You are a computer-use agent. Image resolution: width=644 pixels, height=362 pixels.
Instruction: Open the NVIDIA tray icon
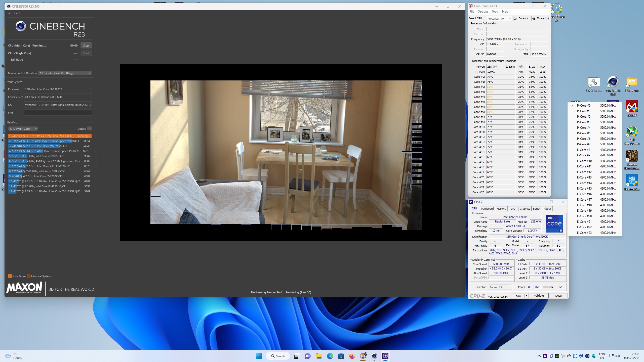pos(557,356)
